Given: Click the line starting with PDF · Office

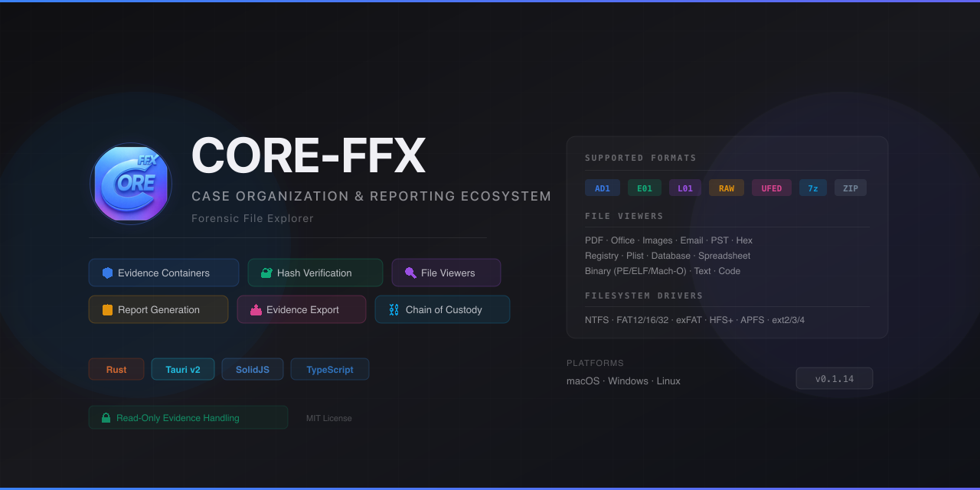Looking at the screenshot, I should 668,240.
